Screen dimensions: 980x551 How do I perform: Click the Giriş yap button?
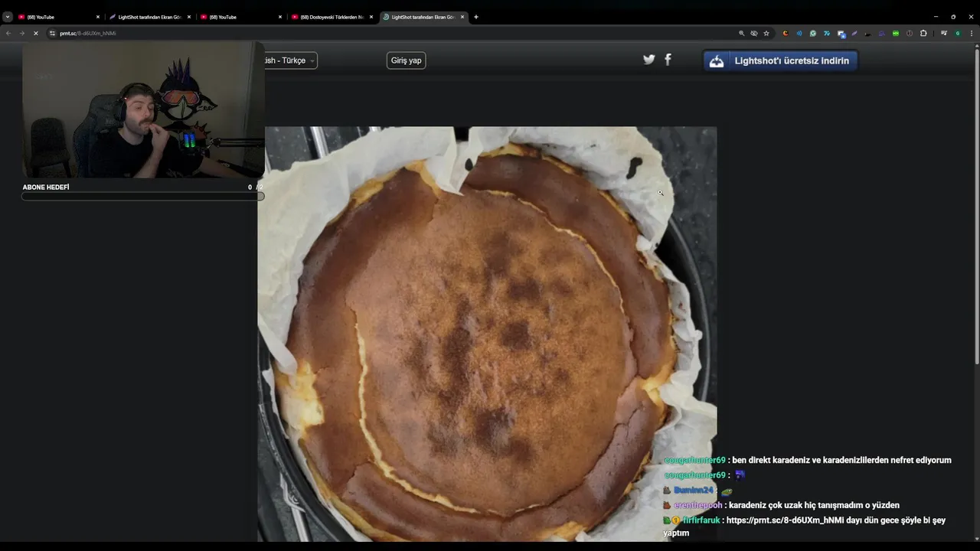(407, 60)
